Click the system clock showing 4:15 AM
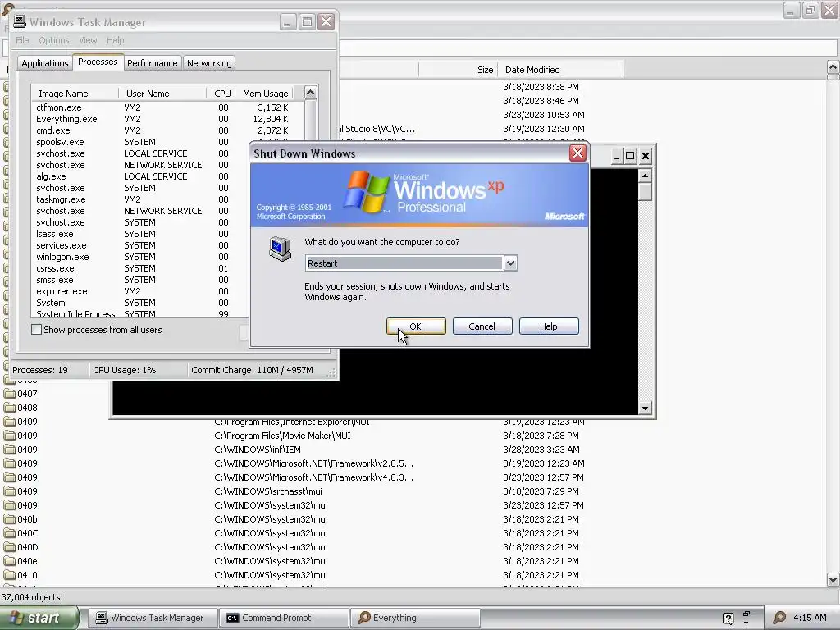The width and height of the screenshot is (840, 630). click(810, 618)
